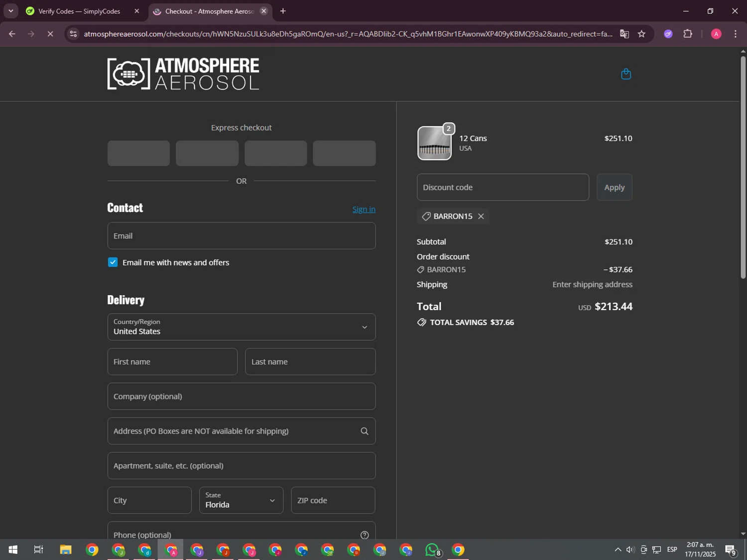Focus the First name field
This screenshot has width=747, height=560.
tap(172, 362)
